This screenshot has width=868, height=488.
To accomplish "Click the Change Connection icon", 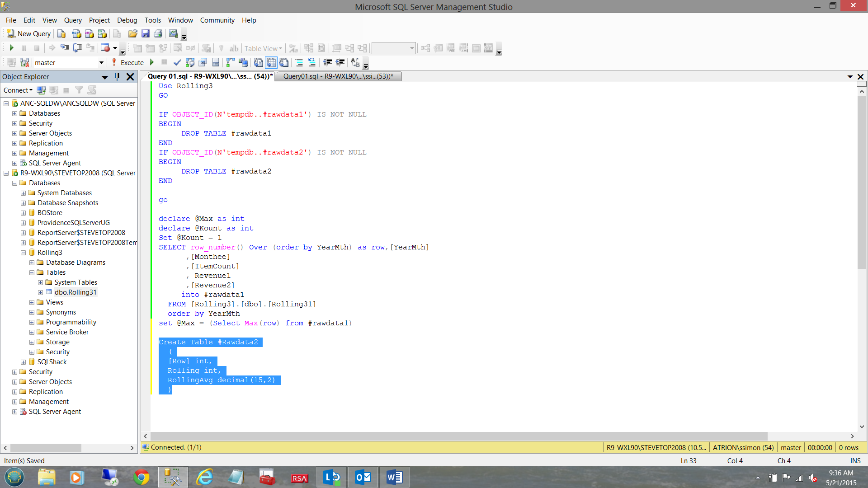I will [x=24, y=62].
